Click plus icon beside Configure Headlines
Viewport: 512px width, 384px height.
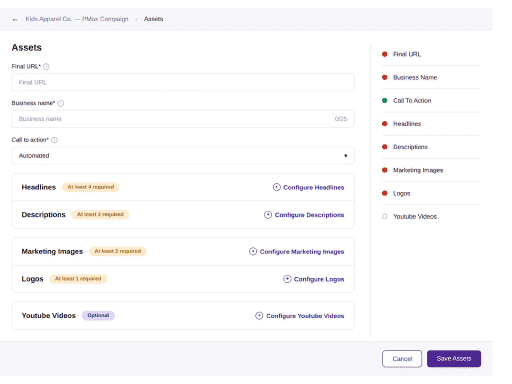coord(277,187)
